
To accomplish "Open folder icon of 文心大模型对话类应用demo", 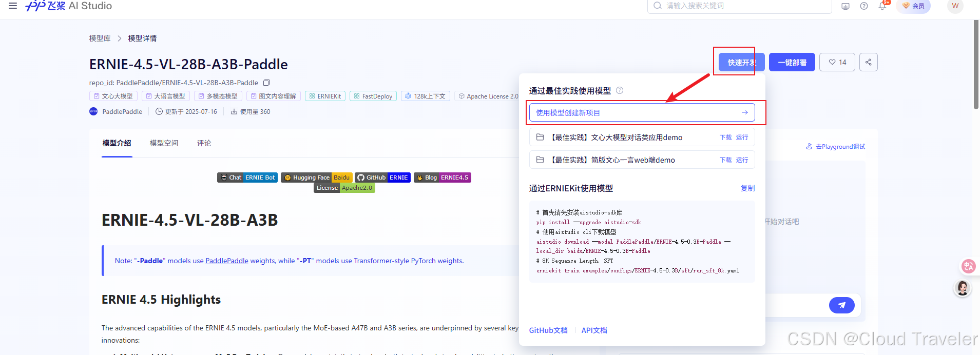I will pyautogui.click(x=540, y=137).
